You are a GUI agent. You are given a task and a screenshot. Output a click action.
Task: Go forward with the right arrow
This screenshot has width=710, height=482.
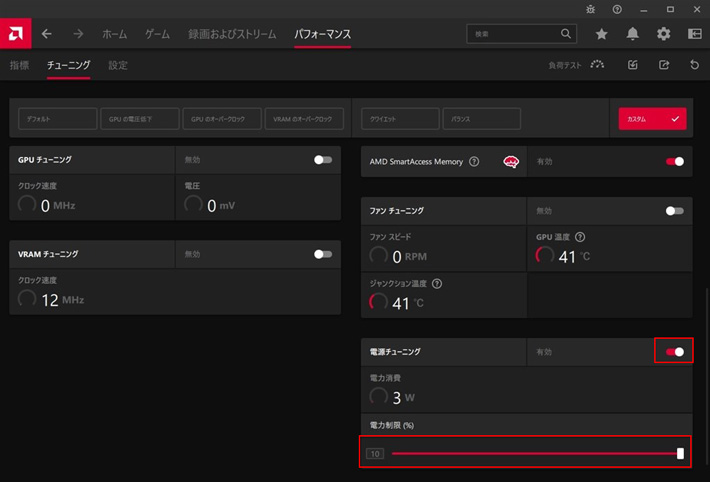[78, 34]
